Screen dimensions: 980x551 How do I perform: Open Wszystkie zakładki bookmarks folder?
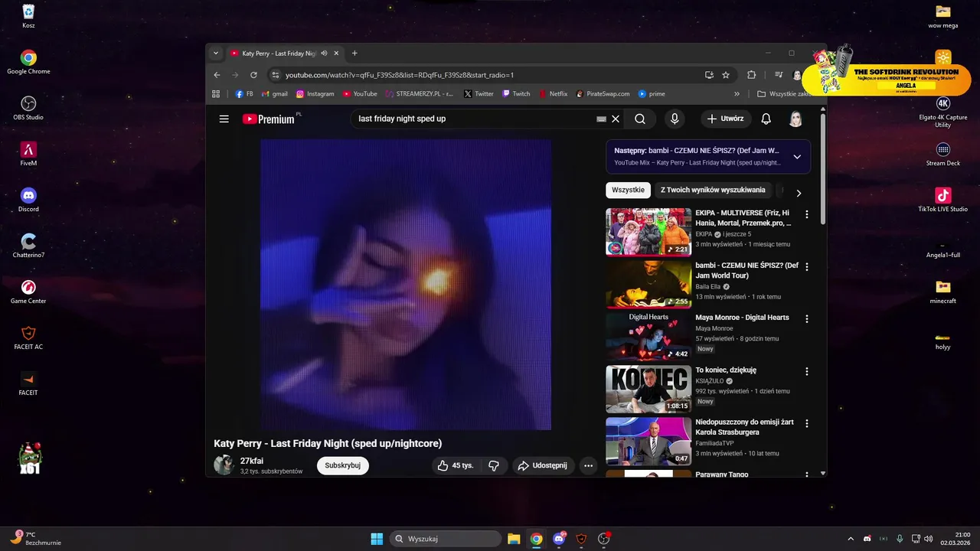tap(784, 94)
